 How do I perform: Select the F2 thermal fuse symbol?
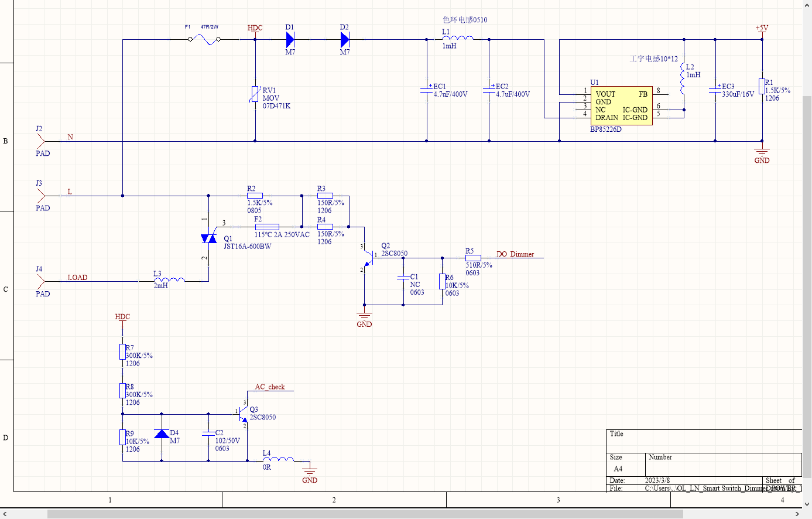tap(267, 226)
